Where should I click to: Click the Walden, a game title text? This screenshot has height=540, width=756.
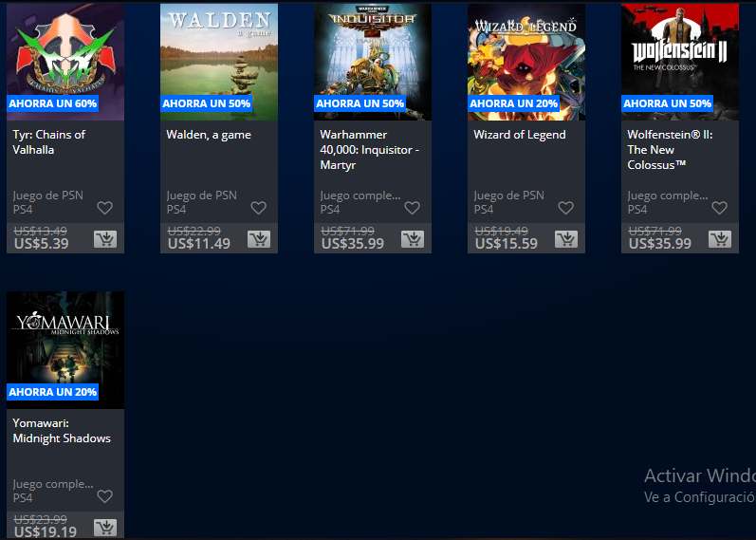tap(209, 135)
